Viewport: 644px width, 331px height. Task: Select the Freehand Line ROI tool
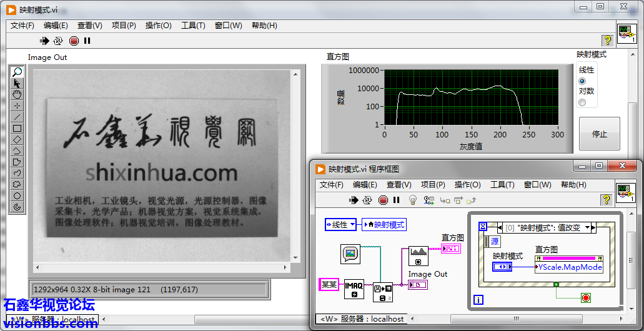tap(17, 173)
